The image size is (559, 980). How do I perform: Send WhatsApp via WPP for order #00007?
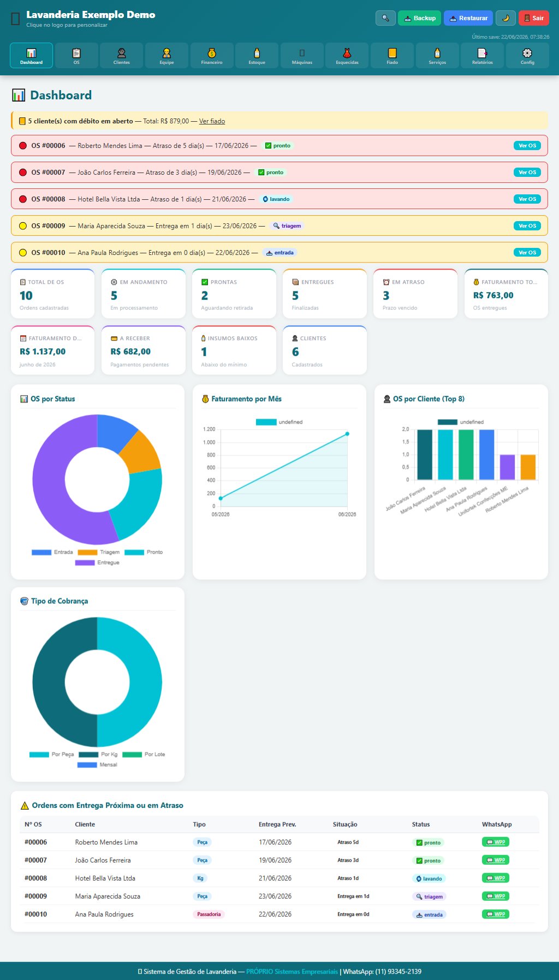pos(496,860)
